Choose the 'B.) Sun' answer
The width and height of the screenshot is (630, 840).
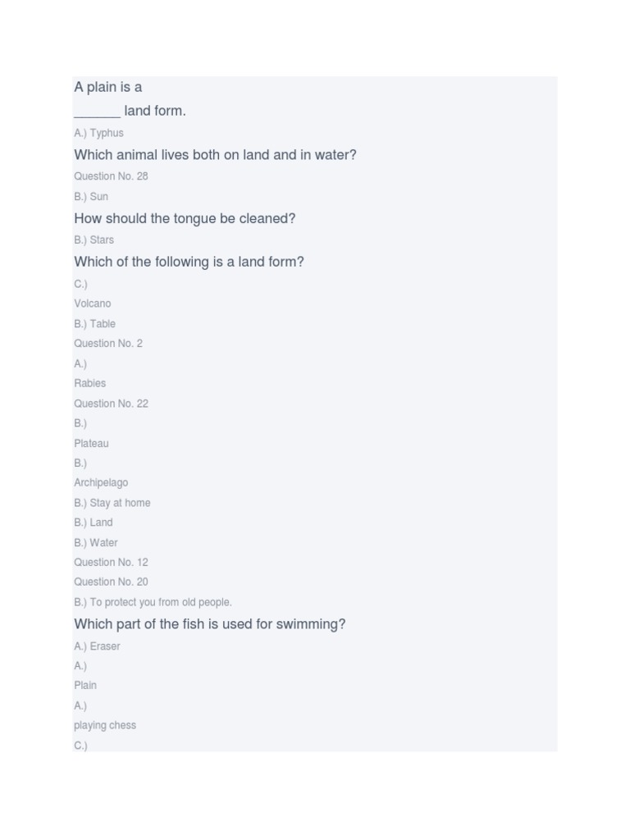(91, 197)
